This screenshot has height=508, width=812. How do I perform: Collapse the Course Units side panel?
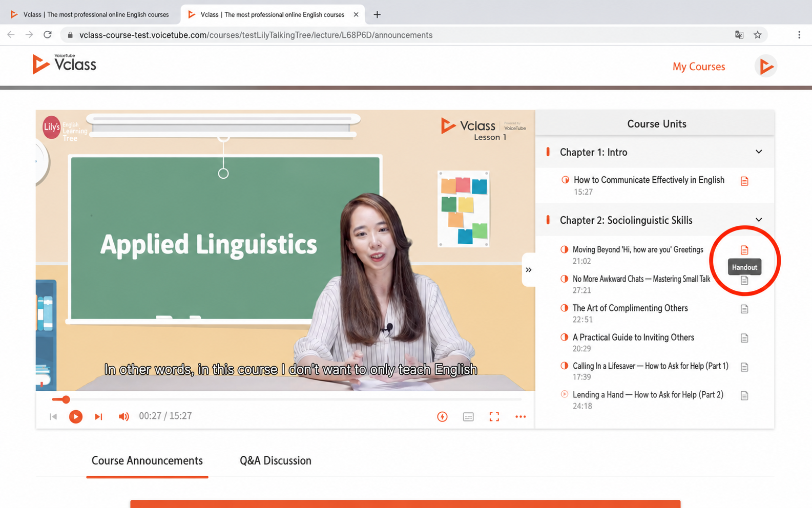[x=529, y=270]
